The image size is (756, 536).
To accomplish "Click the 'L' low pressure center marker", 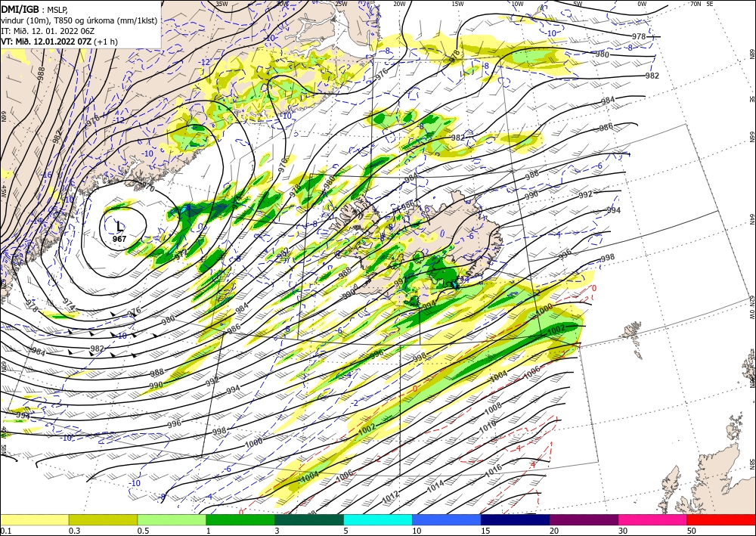I will [119, 225].
